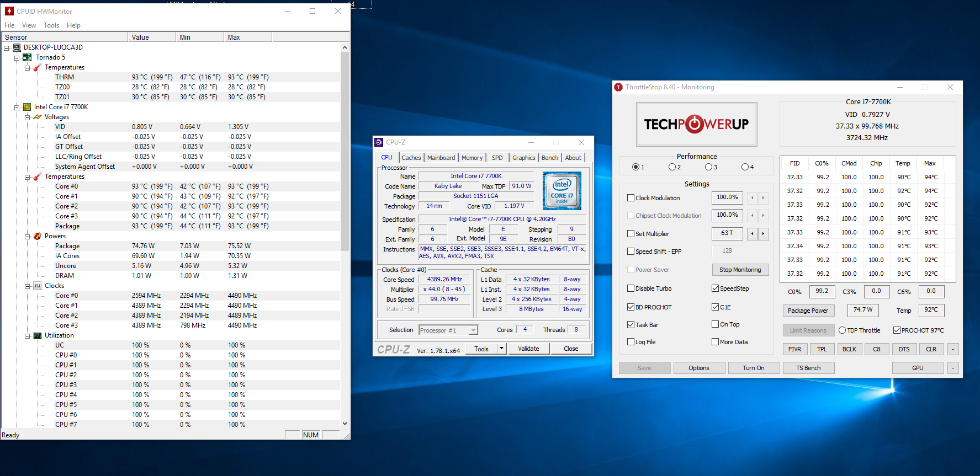This screenshot has height=476, width=980.
Task: Enable the Clock Modulation checkbox
Action: coord(631,198)
